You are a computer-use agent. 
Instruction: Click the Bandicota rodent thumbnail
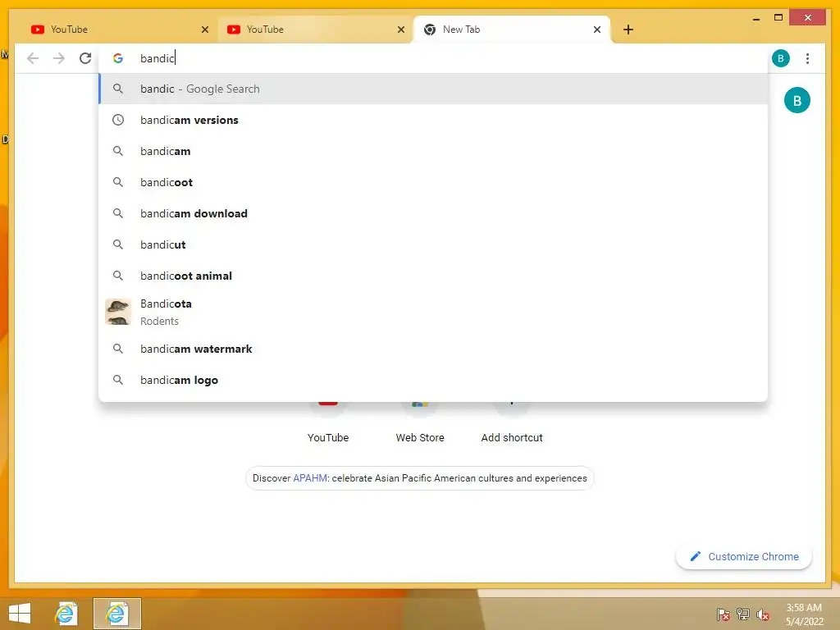(118, 312)
